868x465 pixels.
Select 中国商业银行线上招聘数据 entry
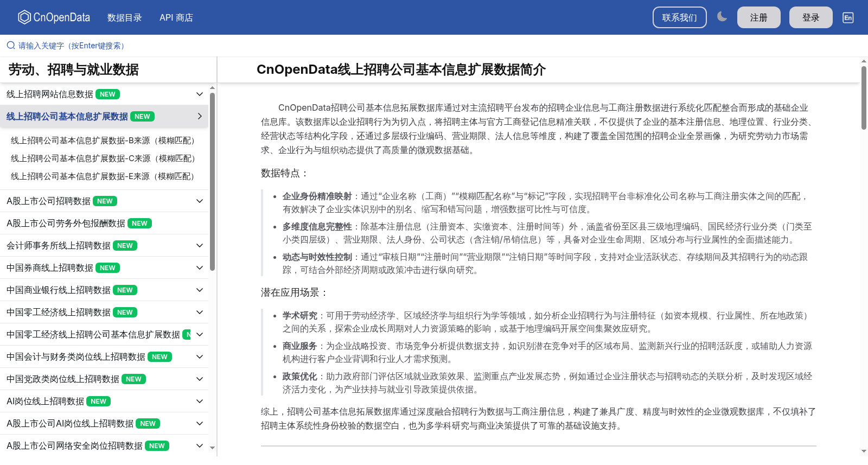click(59, 290)
